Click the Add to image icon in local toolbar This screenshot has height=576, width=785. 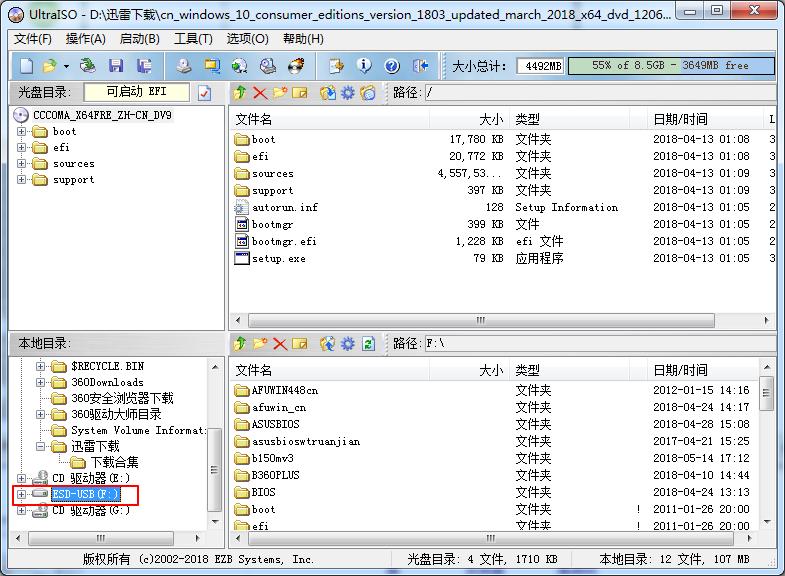coord(328,344)
